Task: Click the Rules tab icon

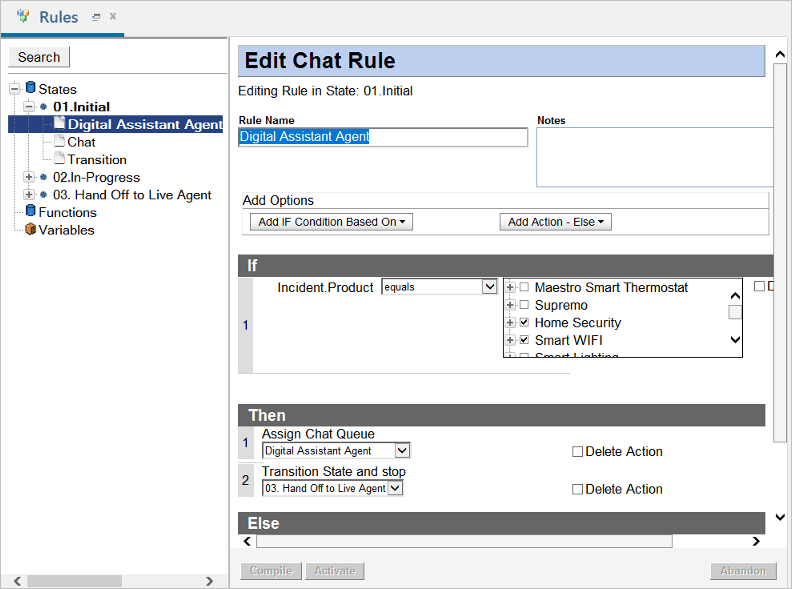Action: pyautogui.click(x=23, y=17)
